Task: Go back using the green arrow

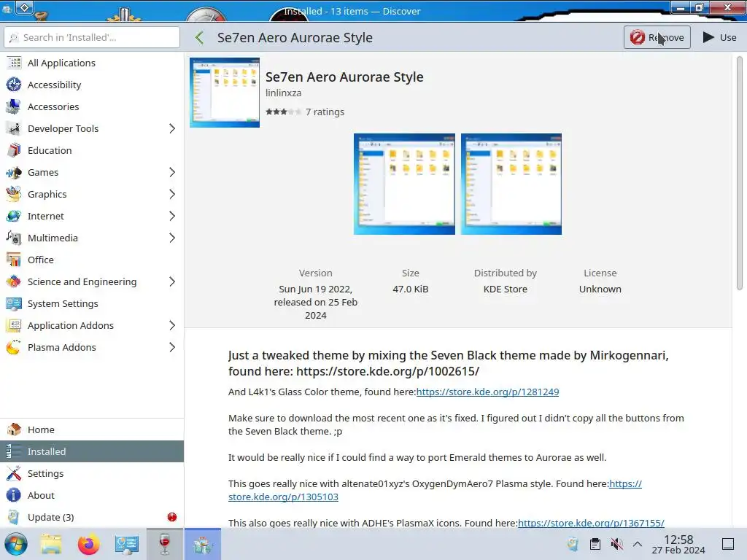Action: 200,38
